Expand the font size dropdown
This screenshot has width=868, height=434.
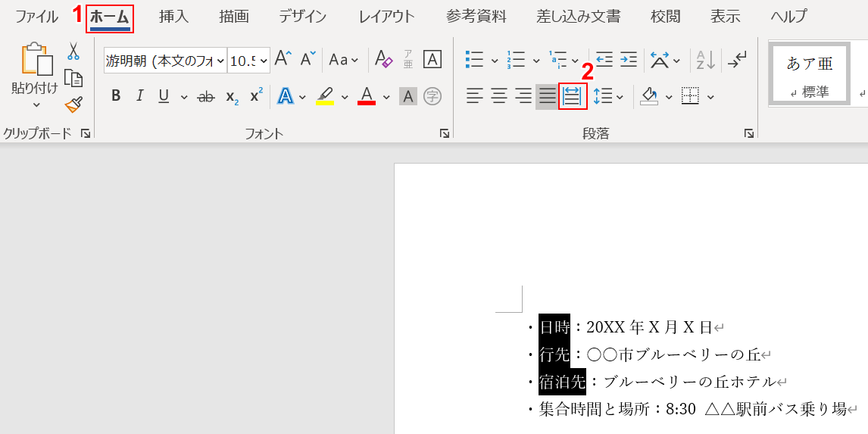click(264, 61)
